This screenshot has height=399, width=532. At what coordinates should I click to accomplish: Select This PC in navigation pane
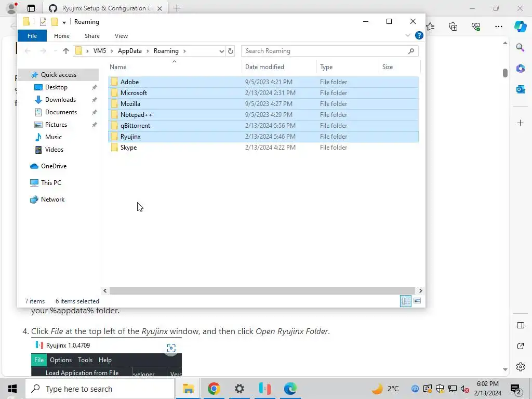(x=51, y=183)
